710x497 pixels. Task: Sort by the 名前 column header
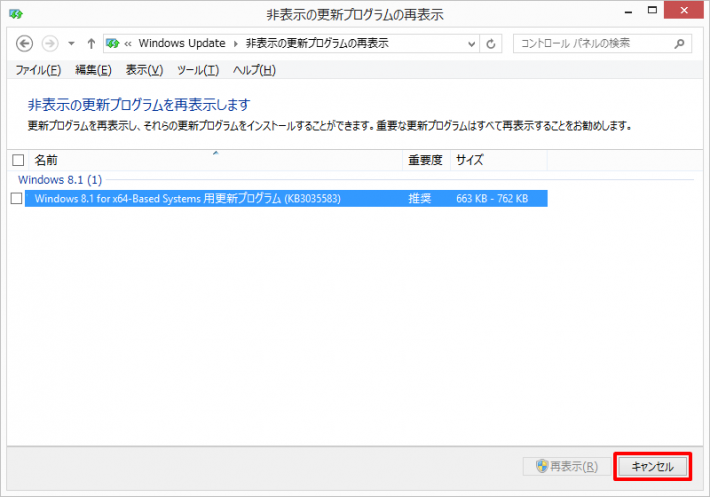tap(216, 160)
